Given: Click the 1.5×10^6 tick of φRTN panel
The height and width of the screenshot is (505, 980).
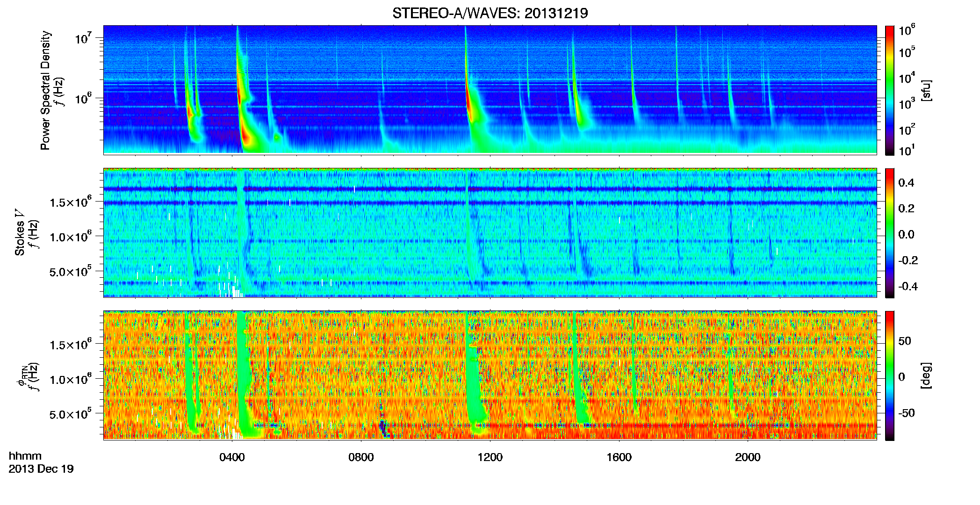Looking at the screenshot, I should click(70, 344).
